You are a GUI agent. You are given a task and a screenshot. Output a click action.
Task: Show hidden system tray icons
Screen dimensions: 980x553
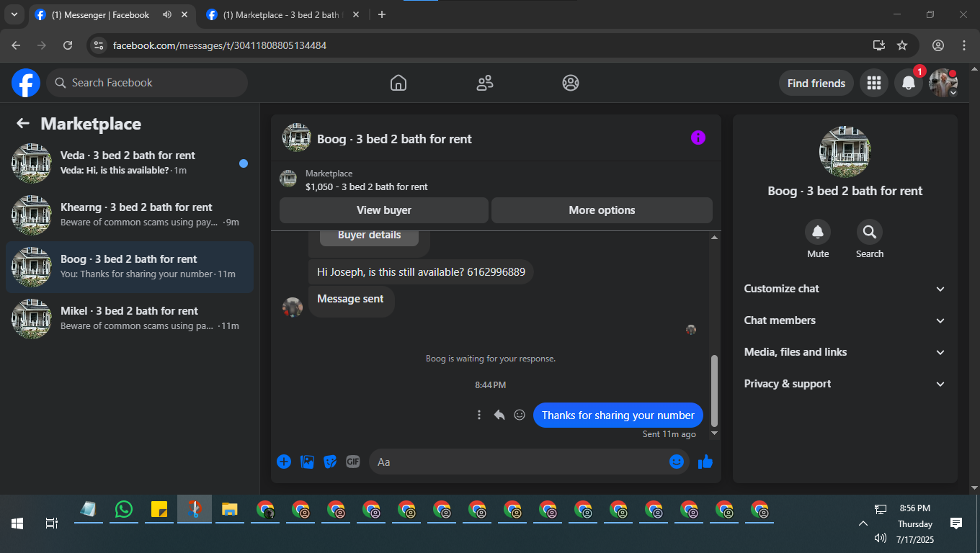point(863,523)
